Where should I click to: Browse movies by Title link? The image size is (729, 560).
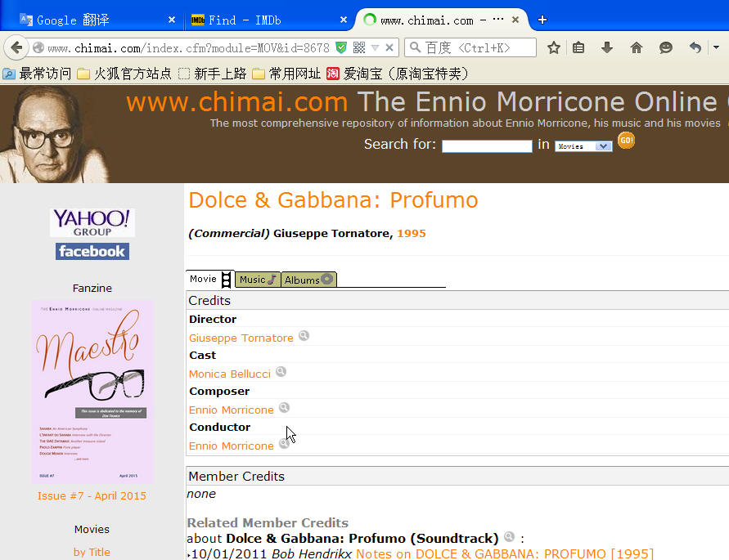[92, 552]
